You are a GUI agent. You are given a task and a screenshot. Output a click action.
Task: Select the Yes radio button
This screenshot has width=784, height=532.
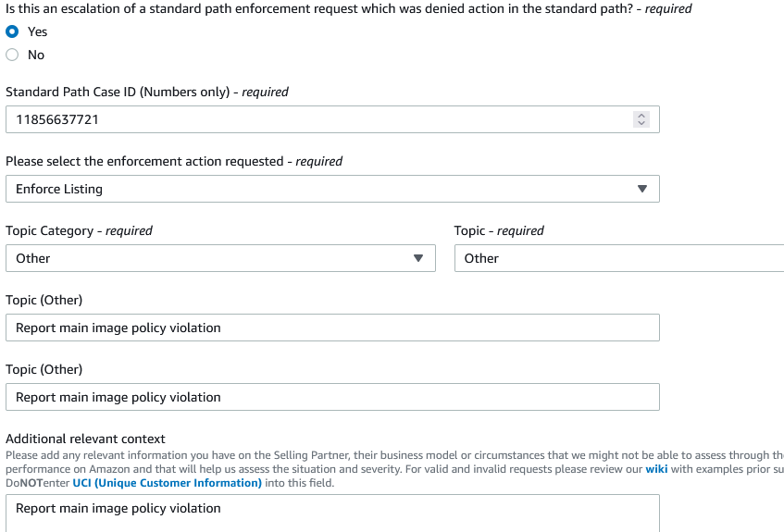12,31
